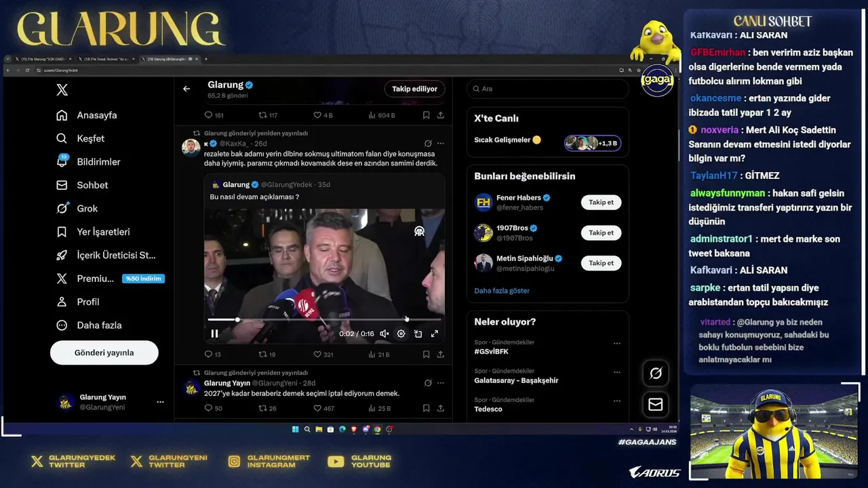Screen dimensions: 868x488
Task: Open Anasayfa home icon in sidebar
Action: tap(62, 115)
